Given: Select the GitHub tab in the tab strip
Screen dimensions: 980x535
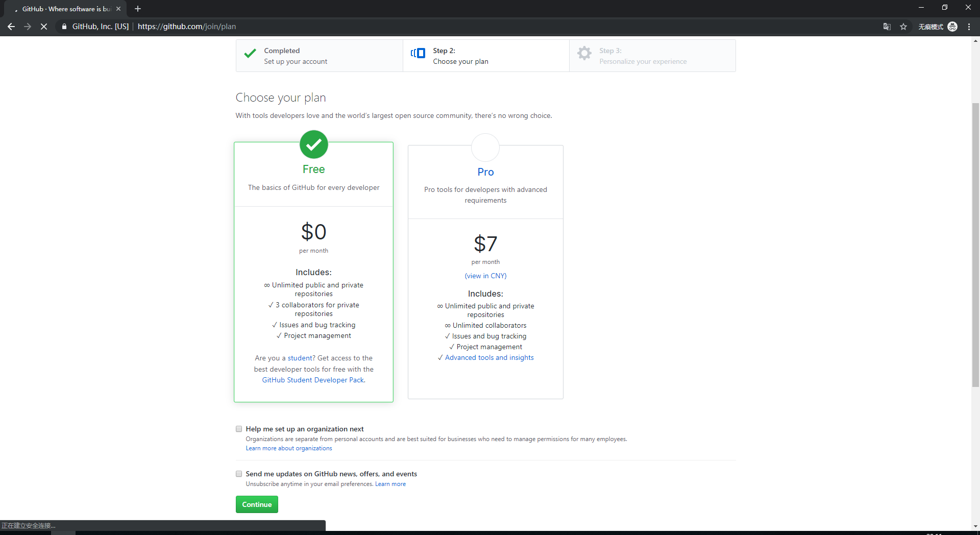Looking at the screenshot, I should 66,9.
